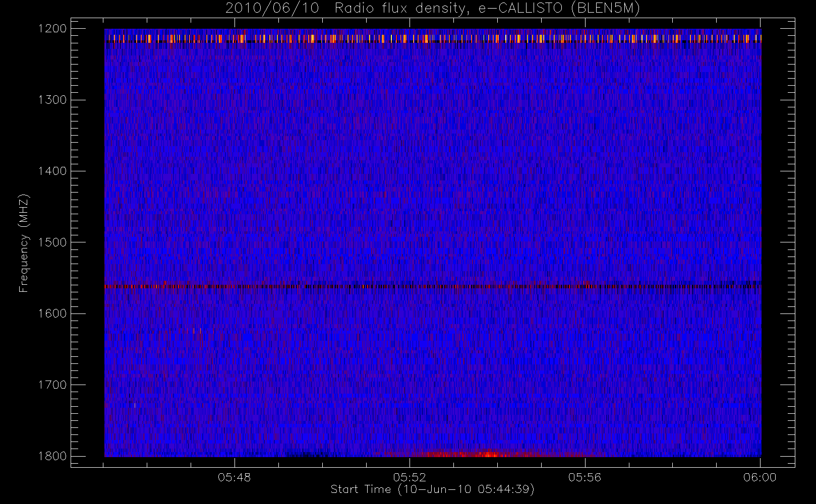Select the '1500' frequency axis label
This screenshot has width=816, height=504.
[52, 242]
